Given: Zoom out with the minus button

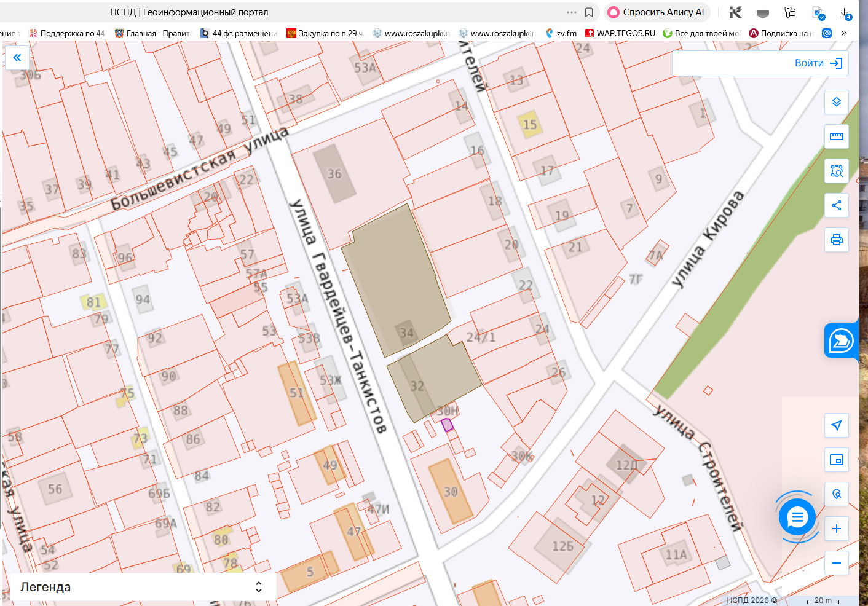Looking at the screenshot, I should pos(837,563).
